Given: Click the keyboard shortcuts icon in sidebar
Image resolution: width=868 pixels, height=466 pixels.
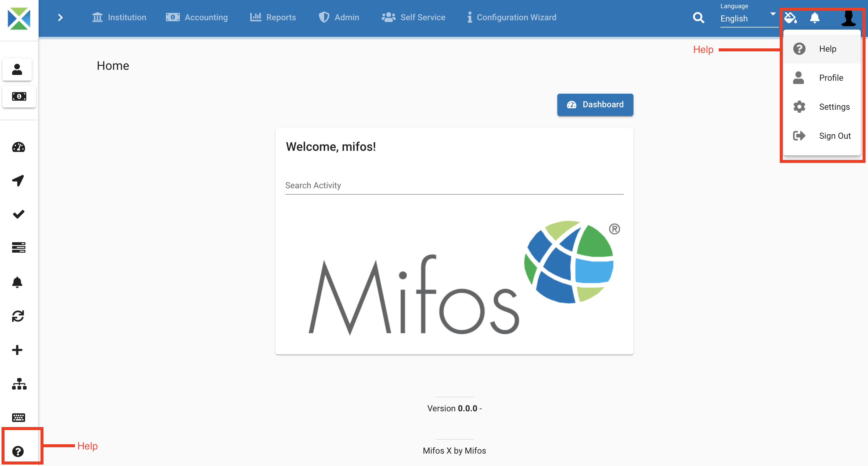Looking at the screenshot, I should pyautogui.click(x=18, y=417).
